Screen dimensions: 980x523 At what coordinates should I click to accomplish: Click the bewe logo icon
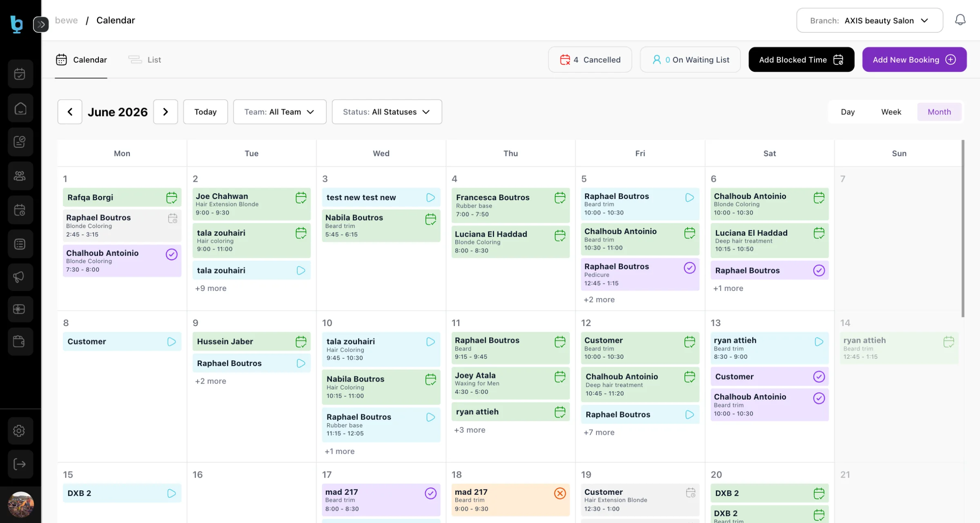pyautogui.click(x=16, y=24)
